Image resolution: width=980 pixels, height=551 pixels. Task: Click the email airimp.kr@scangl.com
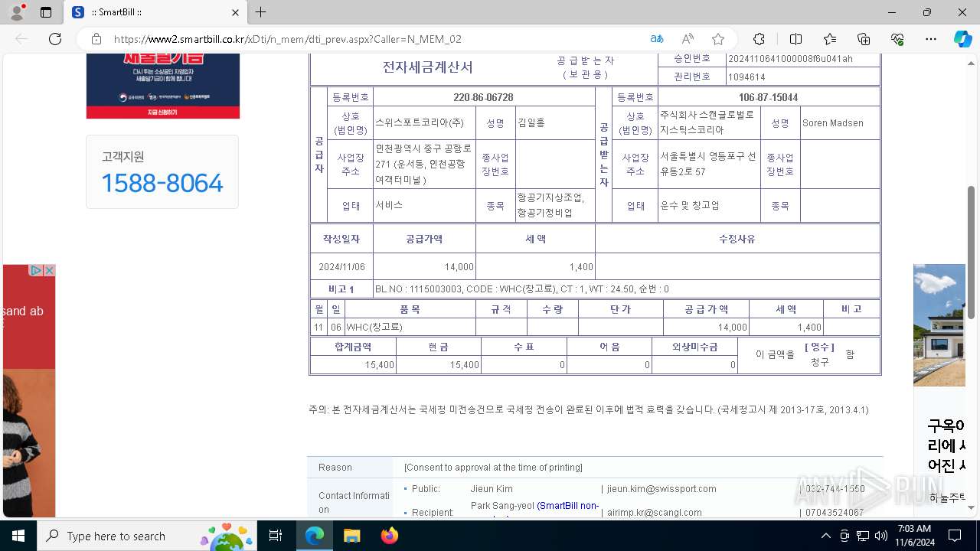[x=654, y=513]
